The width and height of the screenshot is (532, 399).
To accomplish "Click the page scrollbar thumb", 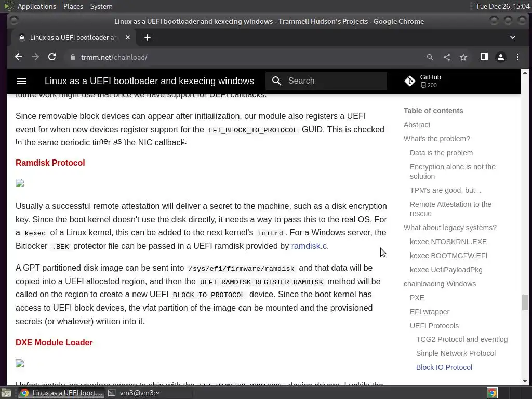I will pyautogui.click(x=525, y=302).
